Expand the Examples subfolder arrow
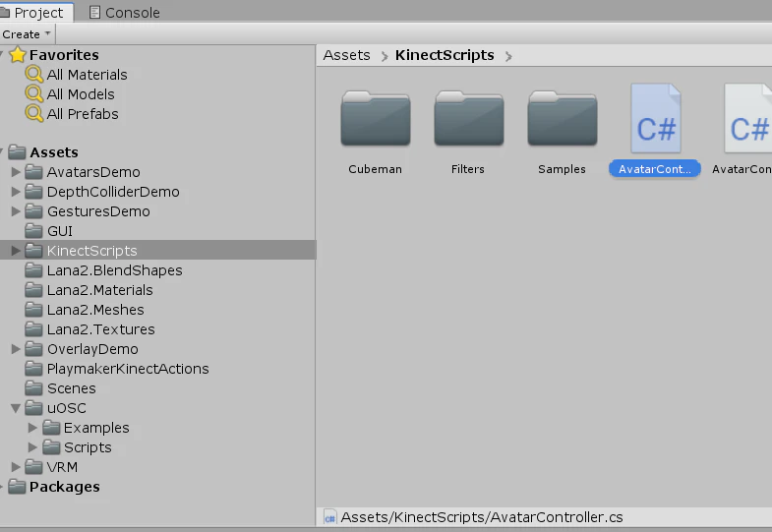 (x=32, y=428)
